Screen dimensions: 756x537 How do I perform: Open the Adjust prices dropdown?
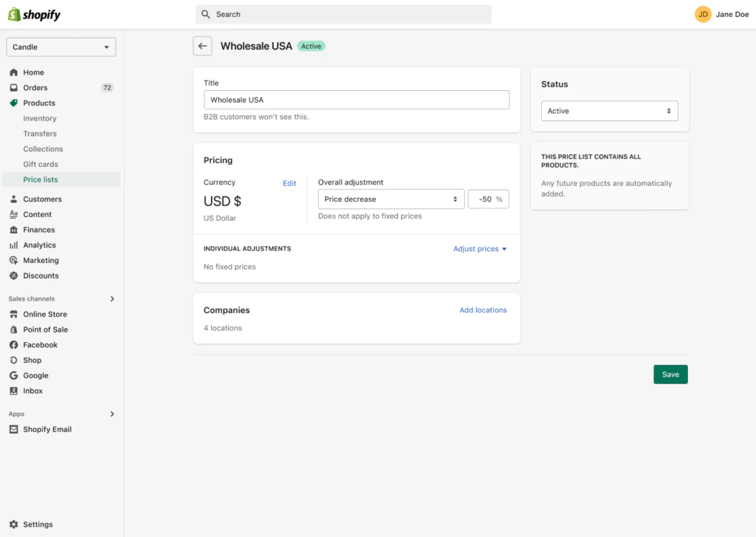480,249
